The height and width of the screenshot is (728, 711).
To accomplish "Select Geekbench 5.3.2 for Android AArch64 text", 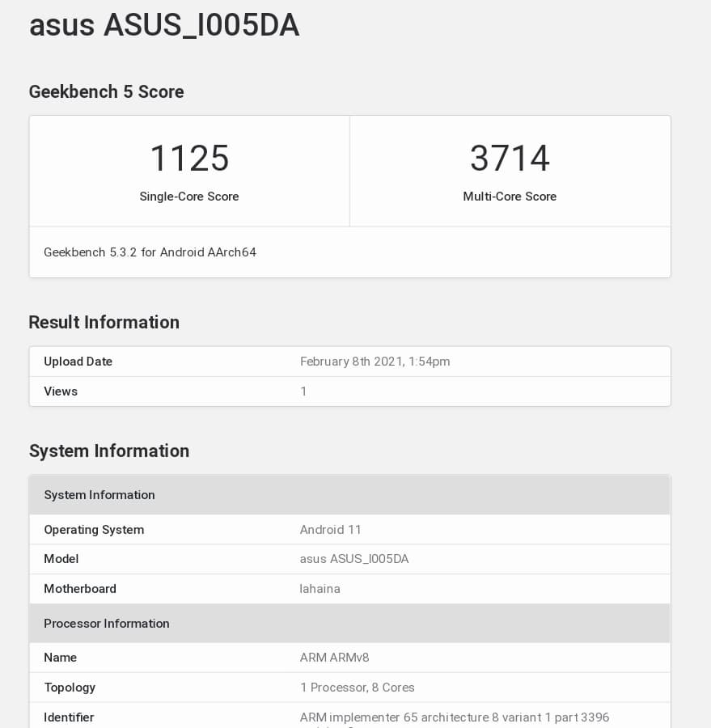I will tap(150, 252).
